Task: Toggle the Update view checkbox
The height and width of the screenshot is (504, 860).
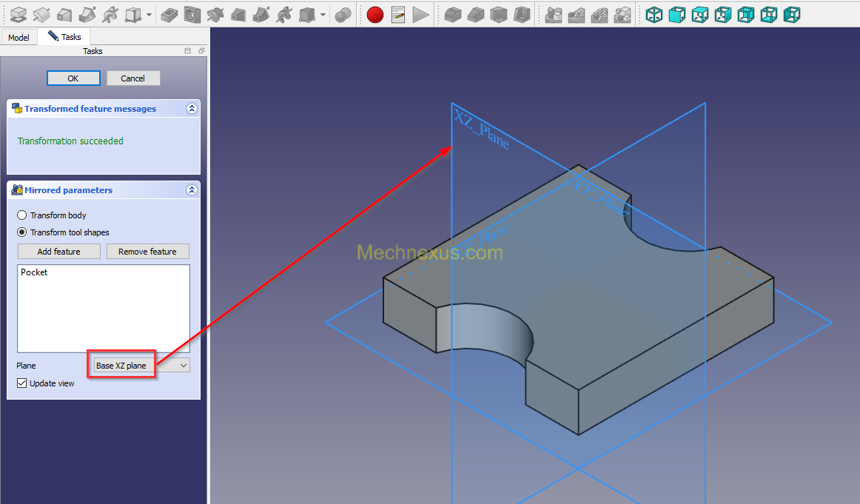Action: [x=22, y=383]
